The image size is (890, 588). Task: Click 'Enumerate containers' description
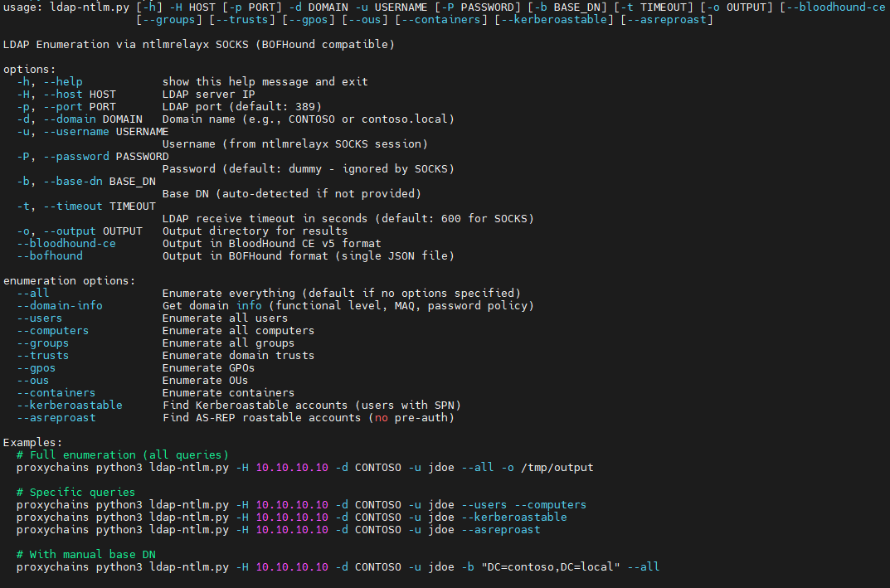click(x=229, y=393)
